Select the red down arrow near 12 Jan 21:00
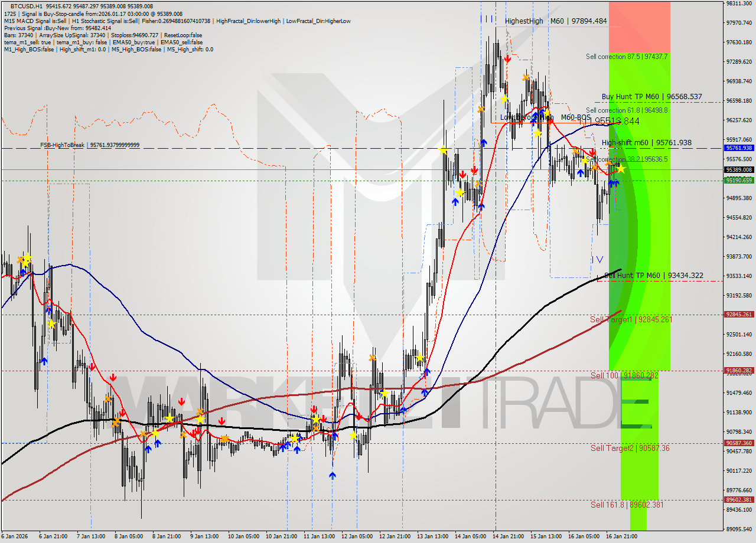Screen dimensions: 756x543 pyautogui.click(x=359, y=416)
